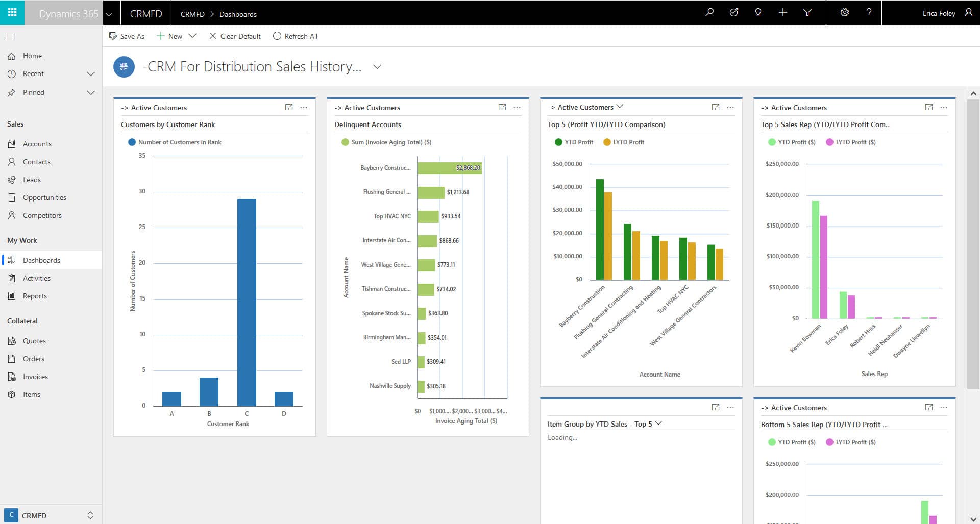Screen dimensions: 980x524
Task: Go to Home in sidebar
Action: [51, 56]
